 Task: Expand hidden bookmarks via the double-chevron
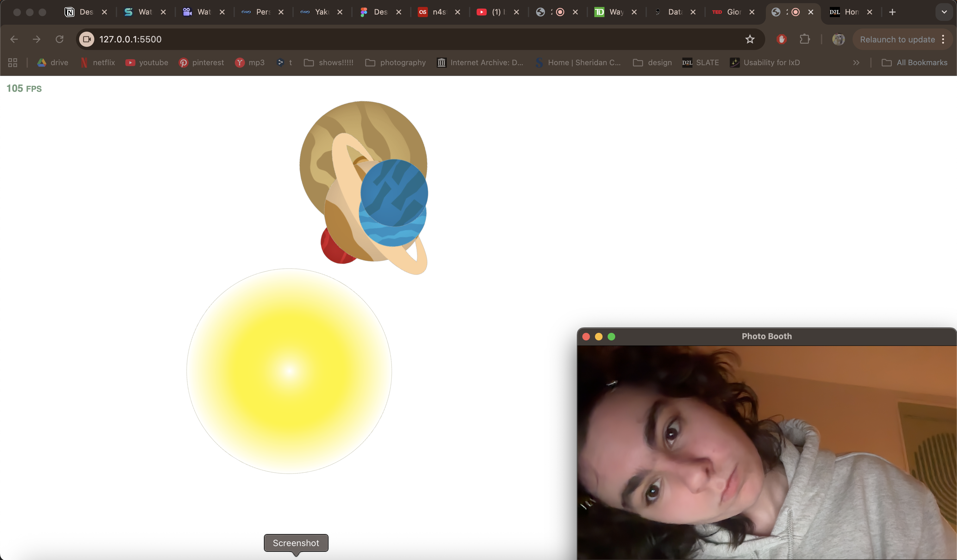tap(856, 63)
